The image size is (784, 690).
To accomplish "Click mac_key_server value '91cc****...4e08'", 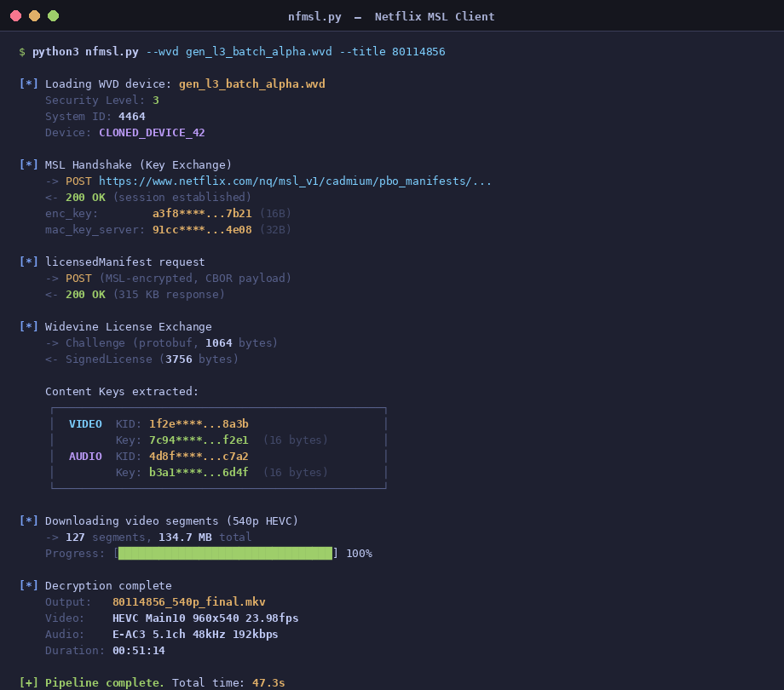I will [x=202, y=230].
